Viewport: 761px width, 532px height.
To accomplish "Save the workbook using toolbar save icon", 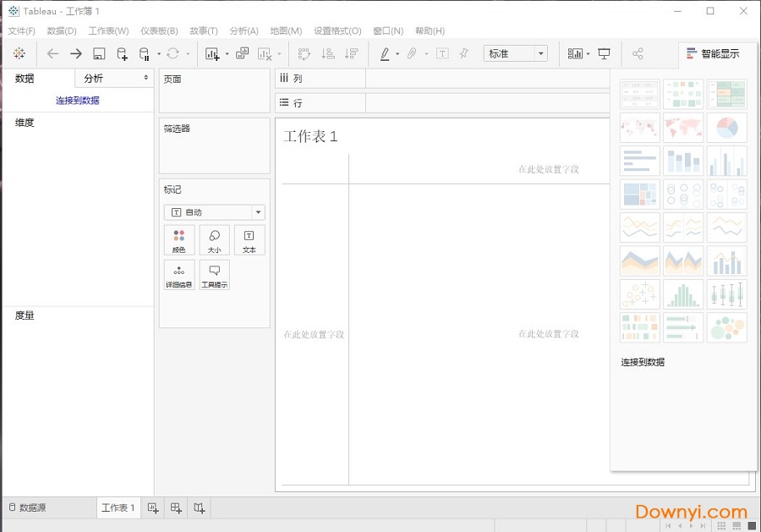I will (98, 53).
